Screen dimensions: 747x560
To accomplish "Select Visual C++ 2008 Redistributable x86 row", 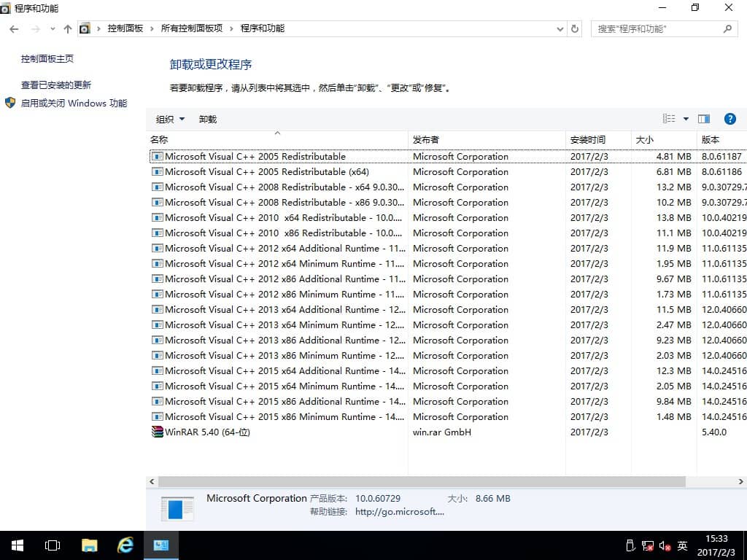I will coord(448,203).
